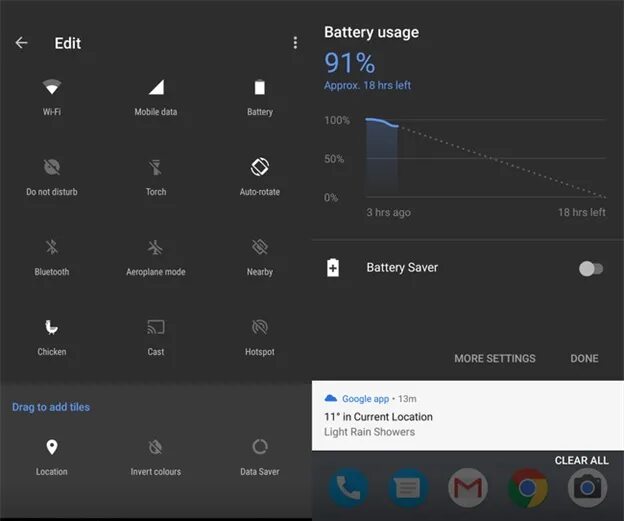Open the Chrome app in the dock
Viewport: 624px width, 521px height.
(x=528, y=488)
